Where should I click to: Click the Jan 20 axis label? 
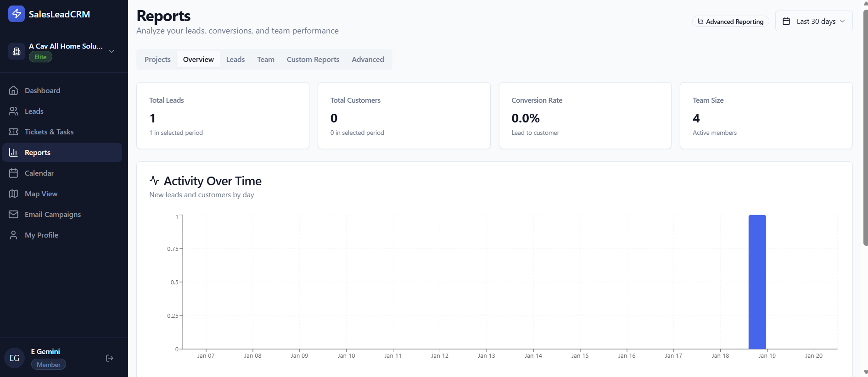[x=814, y=355]
